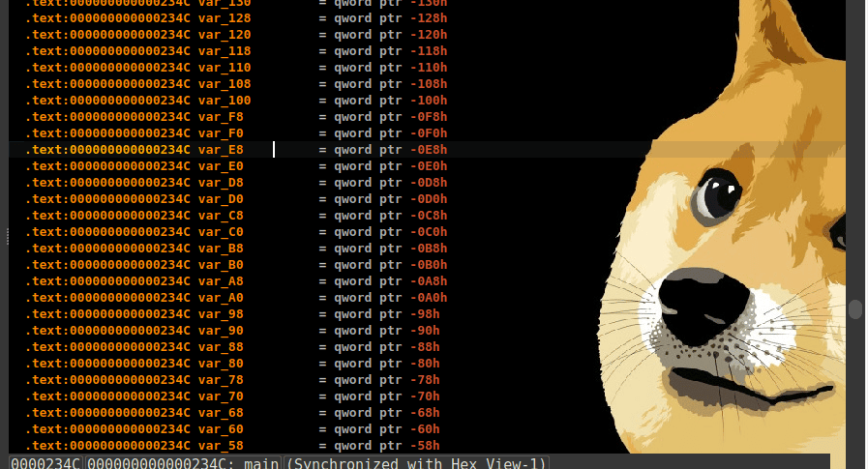Select the var_80 variable name
The image size is (868, 469).
pyautogui.click(x=221, y=364)
